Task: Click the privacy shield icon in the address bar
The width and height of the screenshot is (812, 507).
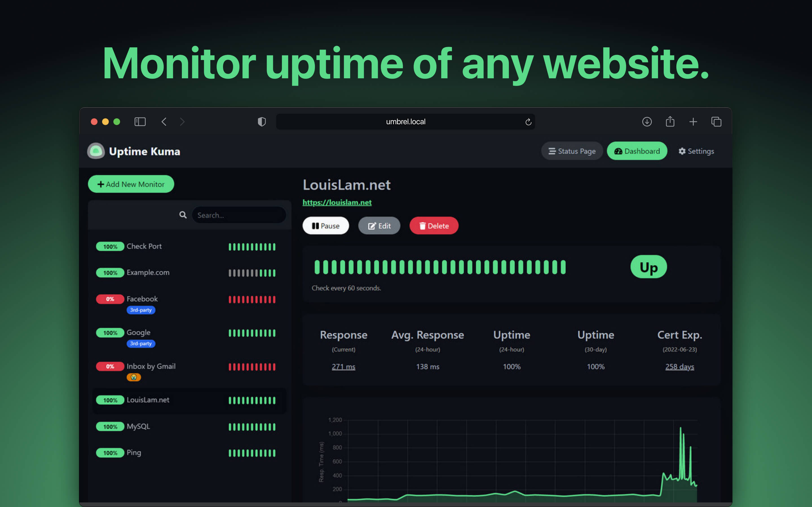Action: (261, 121)
